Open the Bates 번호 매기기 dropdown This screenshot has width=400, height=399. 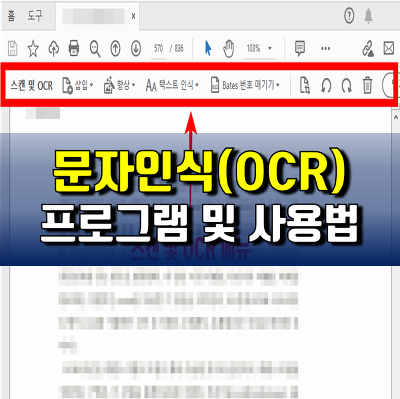point(245,85)
